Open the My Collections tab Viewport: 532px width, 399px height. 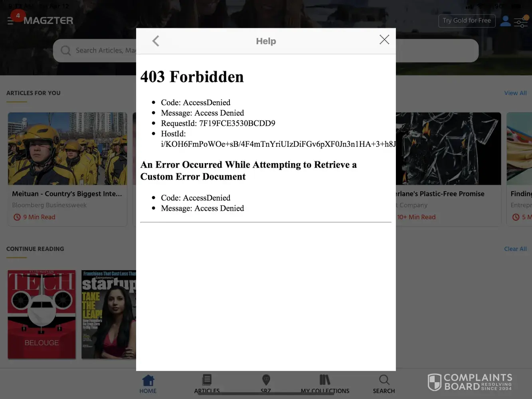tap(325, 384)
